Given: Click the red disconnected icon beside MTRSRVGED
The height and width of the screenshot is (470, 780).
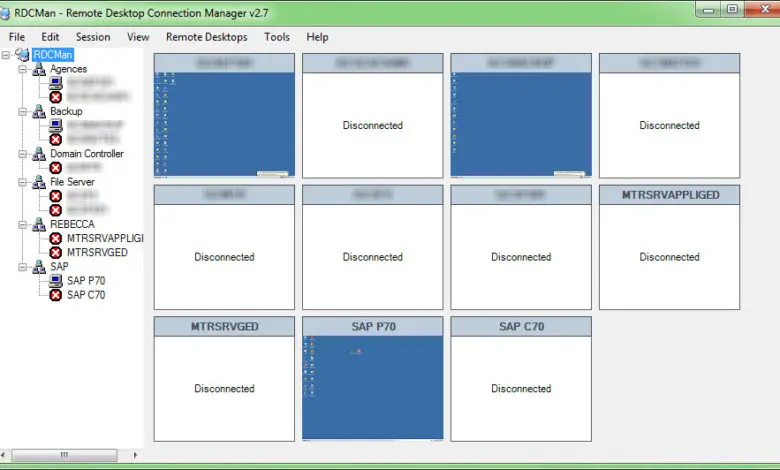Looking at the screenshot, I should coord(56,253).
